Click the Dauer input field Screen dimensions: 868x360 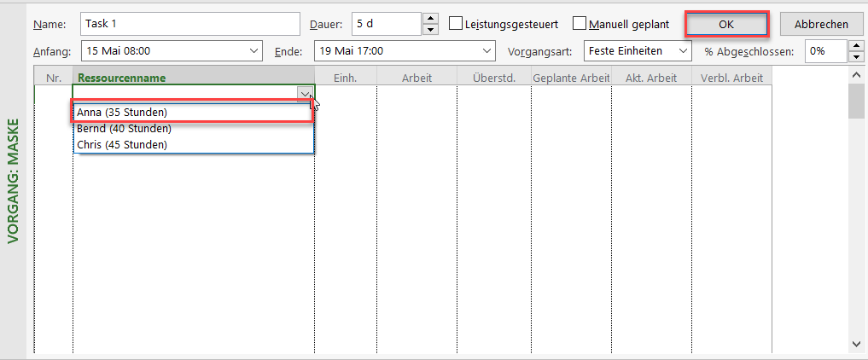386,24
